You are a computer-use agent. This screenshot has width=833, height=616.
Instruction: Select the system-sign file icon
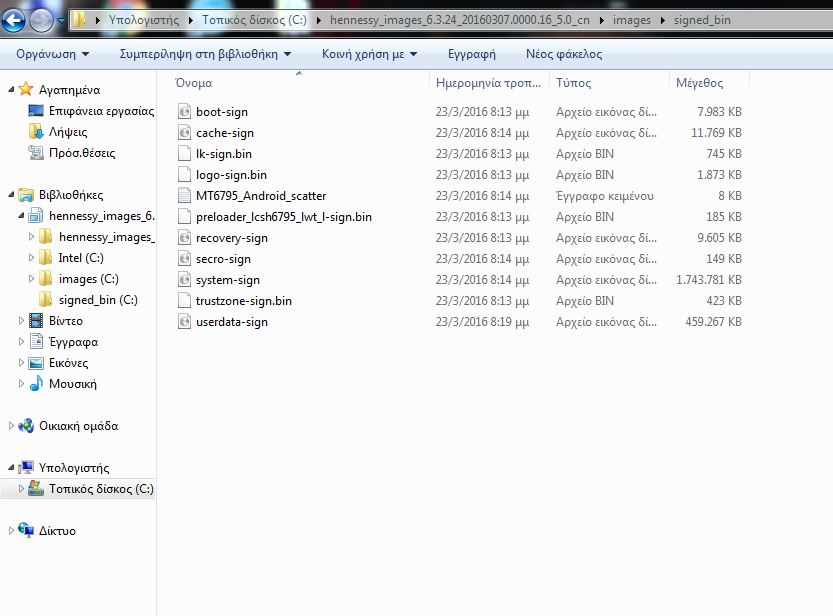184,280
